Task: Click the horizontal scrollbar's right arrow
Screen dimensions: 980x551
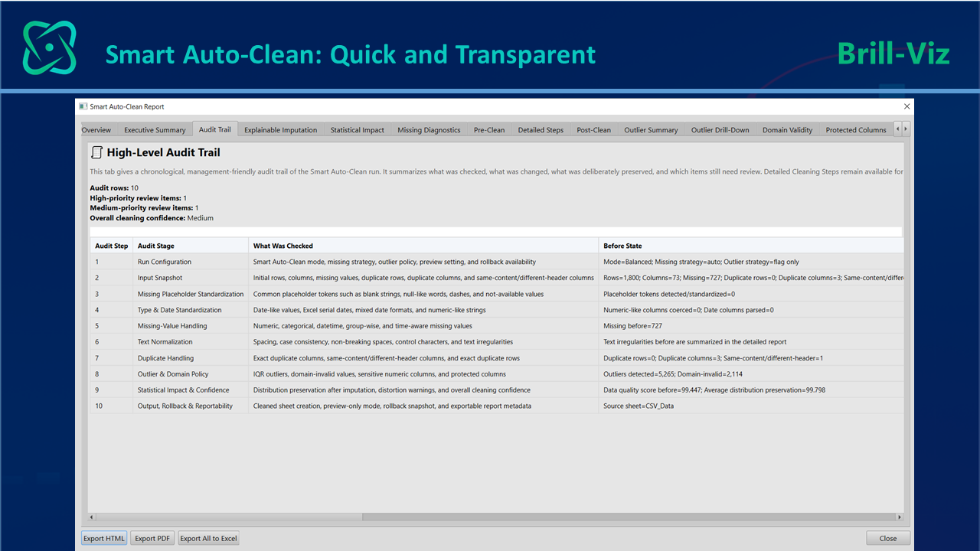Action: click(900, 517)
